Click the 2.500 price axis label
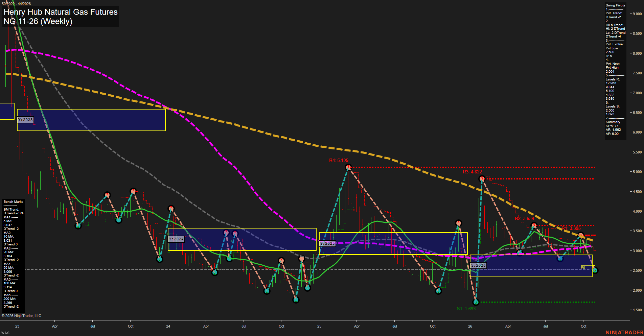 pyautogui.click(x=637, y=270)
